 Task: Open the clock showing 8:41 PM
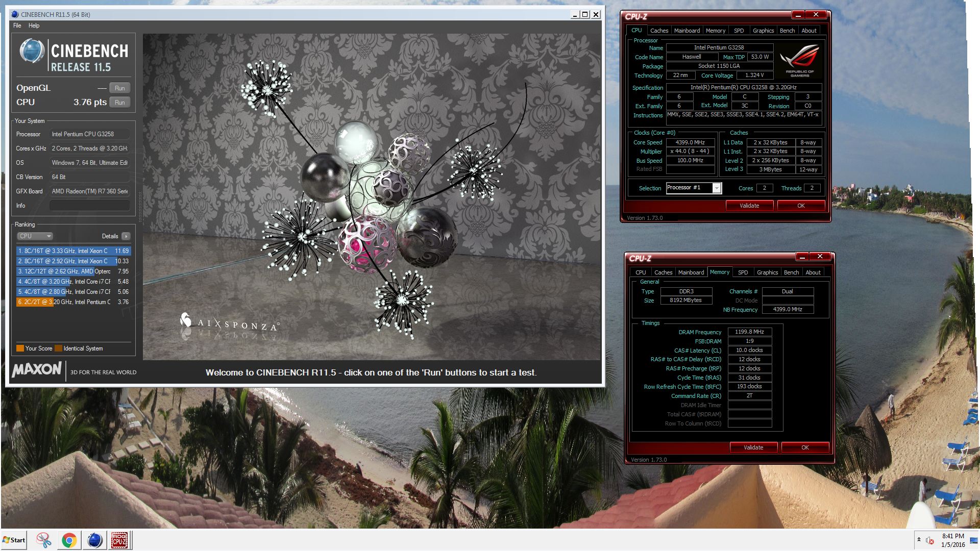click(x=953, y=540)
